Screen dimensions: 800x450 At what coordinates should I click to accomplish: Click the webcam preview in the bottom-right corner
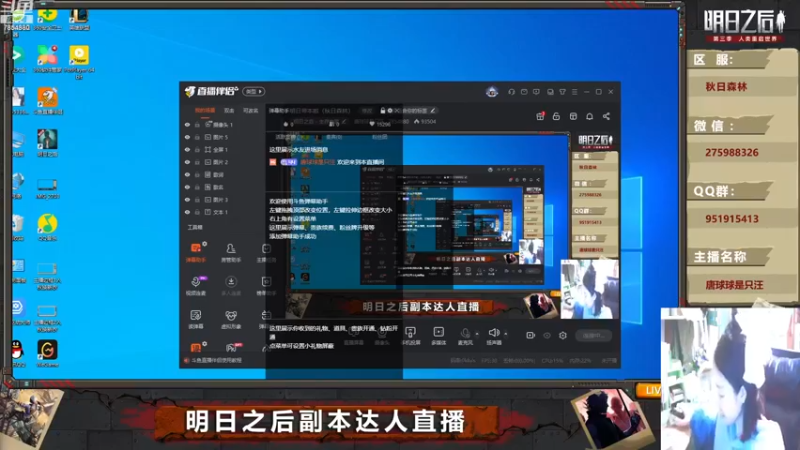730,379
